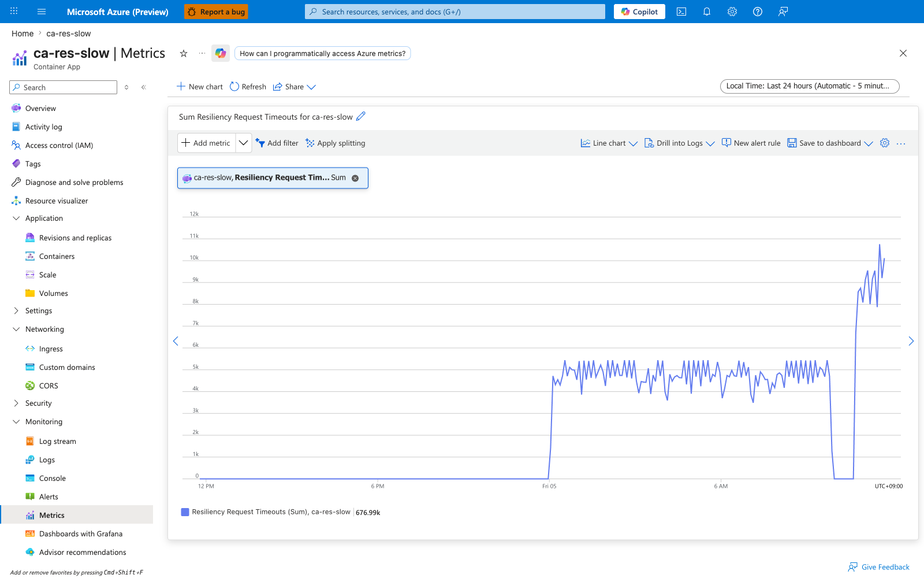Click Apply splitting in chart toolbar
This screenshot has width=924, height=578.
336,143
